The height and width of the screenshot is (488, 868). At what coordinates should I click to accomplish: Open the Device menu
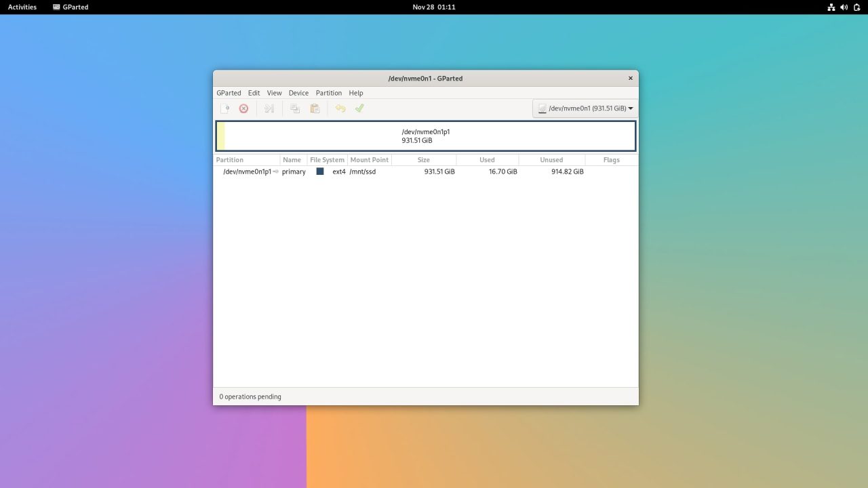pyautogui.click(x=298, y=93)
